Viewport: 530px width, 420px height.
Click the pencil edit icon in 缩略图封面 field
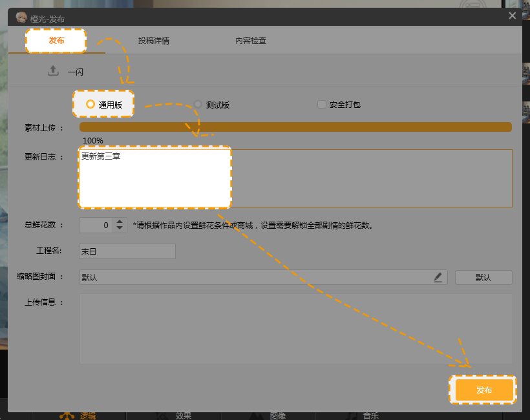click(x=438, y=277)
